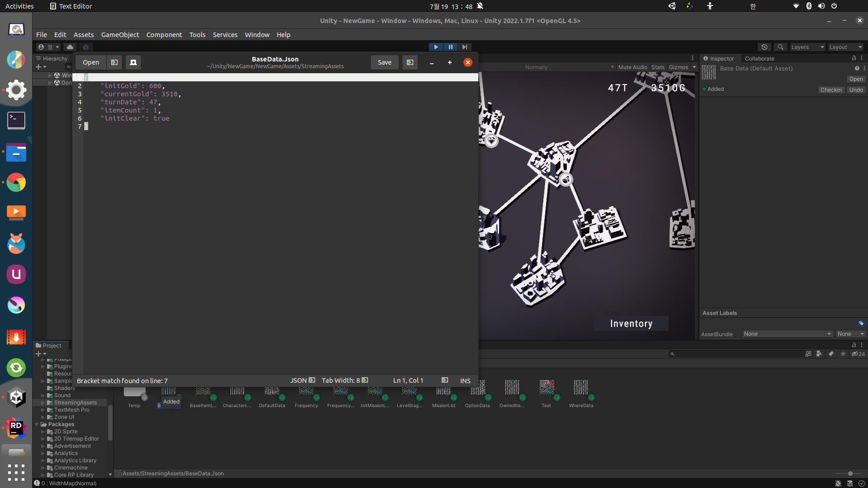Click Open button in Inspector

(856, 79)
